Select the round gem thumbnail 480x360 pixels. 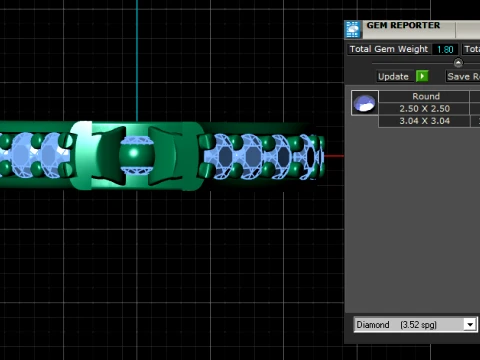click(365, 103)
